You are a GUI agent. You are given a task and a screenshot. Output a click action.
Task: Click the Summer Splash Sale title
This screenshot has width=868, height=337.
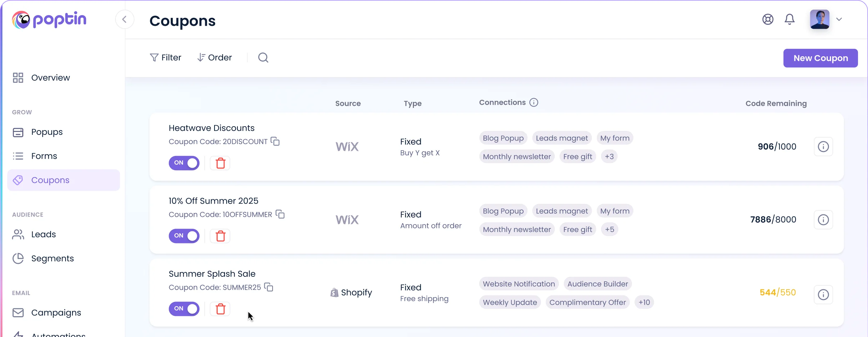tap(212, 274)
